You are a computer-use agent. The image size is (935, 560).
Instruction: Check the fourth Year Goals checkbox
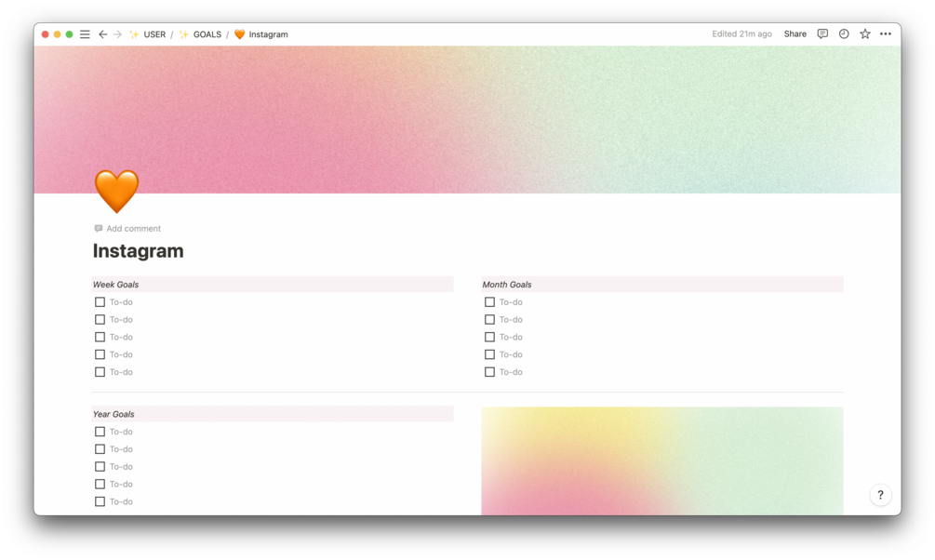pos(100,485)
